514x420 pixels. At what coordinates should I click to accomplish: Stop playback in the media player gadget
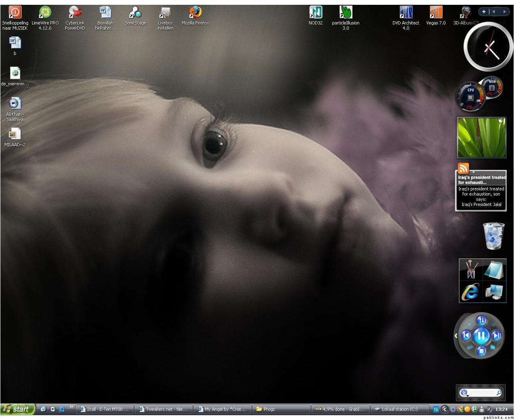pyautogui.click(x=481, y=351)
